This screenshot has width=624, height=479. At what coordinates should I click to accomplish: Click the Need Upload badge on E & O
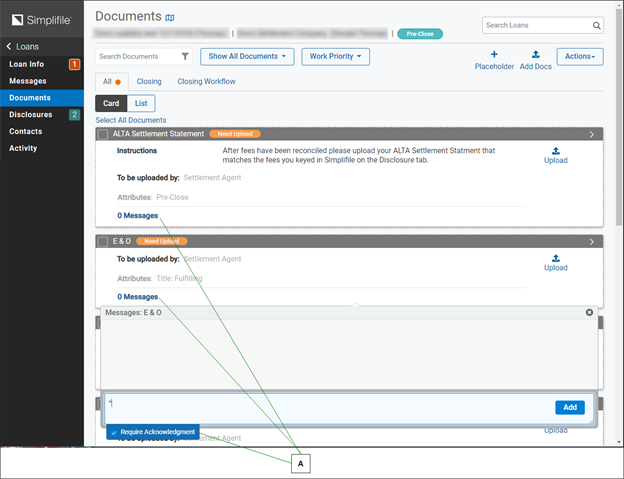pos(162,241)
